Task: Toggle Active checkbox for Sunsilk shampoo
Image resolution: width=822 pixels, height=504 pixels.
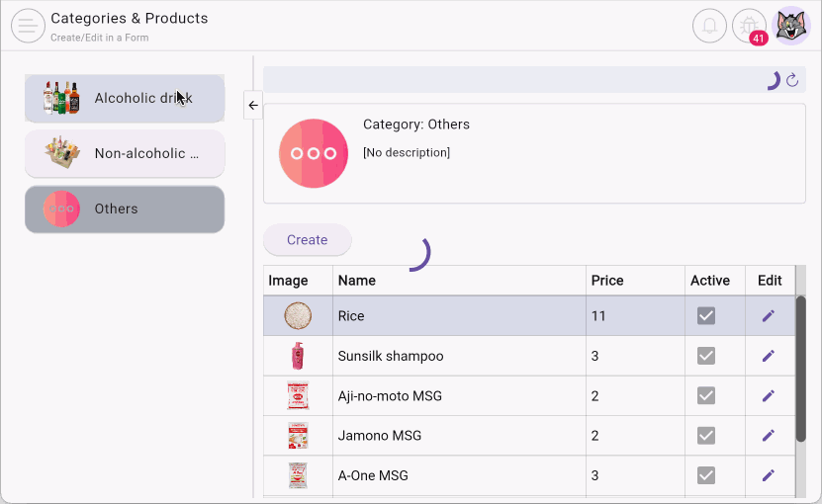Action: [x=706, y=356]
